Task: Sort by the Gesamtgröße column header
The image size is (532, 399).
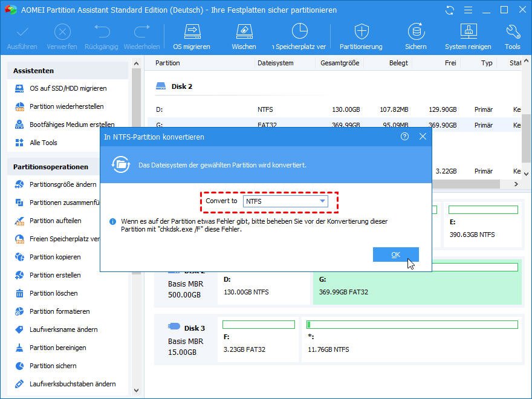Action: tap(340, 63)
